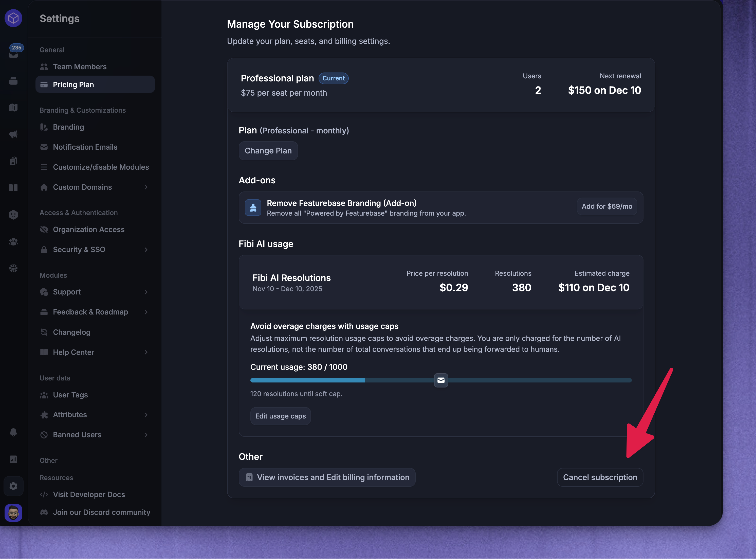The height and width of the screenshot is (559, 756).
Task: Open the group users icon in rail
Action: tap(13, 242)
